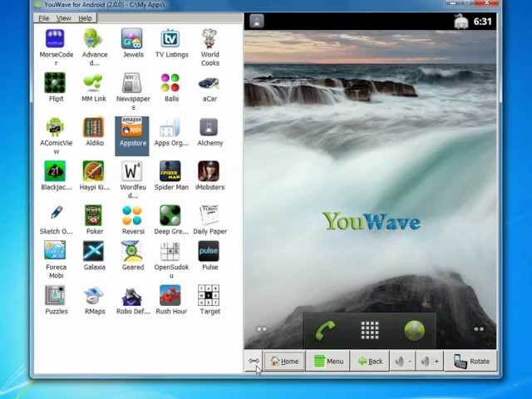
Task: Switch to right home screen dots
Action: click(479, 329)
